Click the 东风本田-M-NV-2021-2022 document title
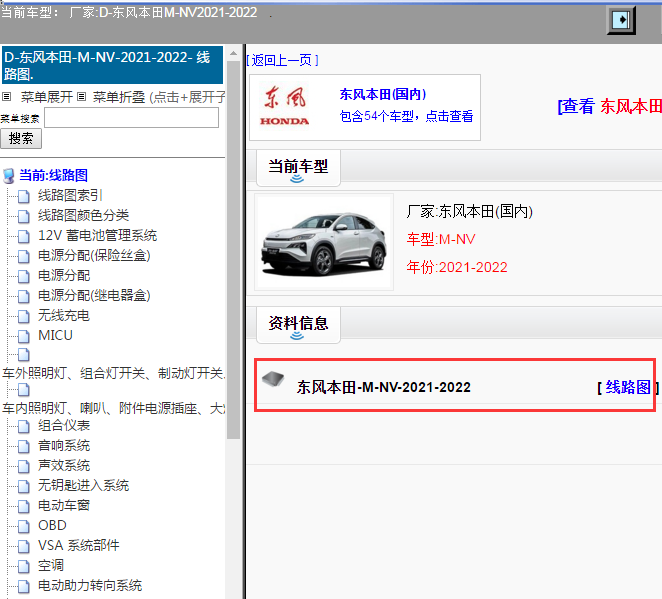The width and height of the screenshot is (662, 599). click(x=383, y=387)
